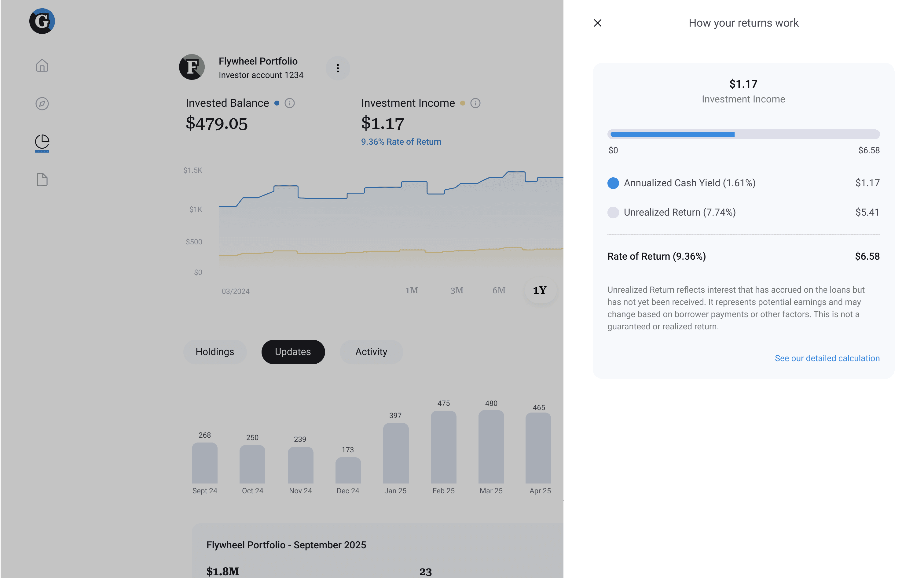The image size is (924, 578).
Task: Click the blue Annualized Cash Yield swatch
Action: [613, 183]
